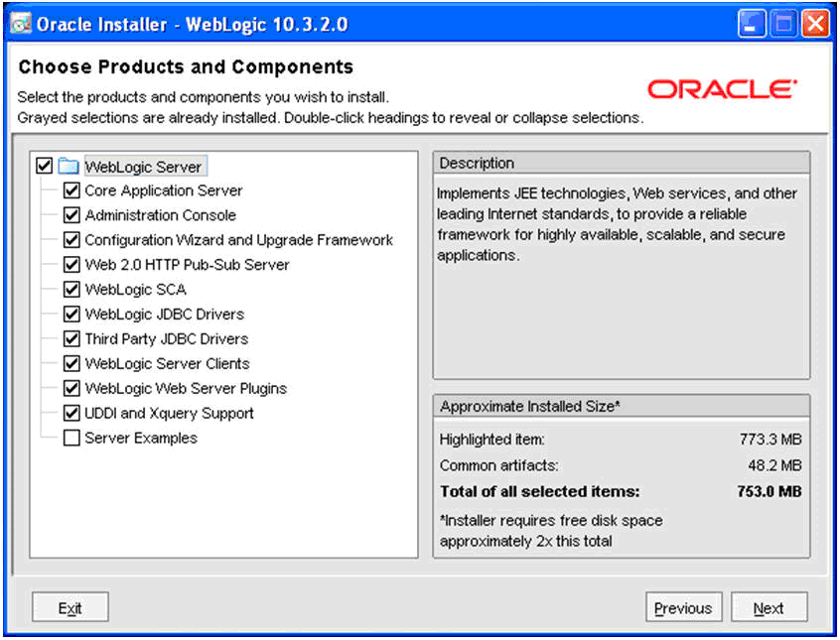The image size is (840, 640).
Task: Maximize the Oracle Installer window
Action: coord(783,24)
